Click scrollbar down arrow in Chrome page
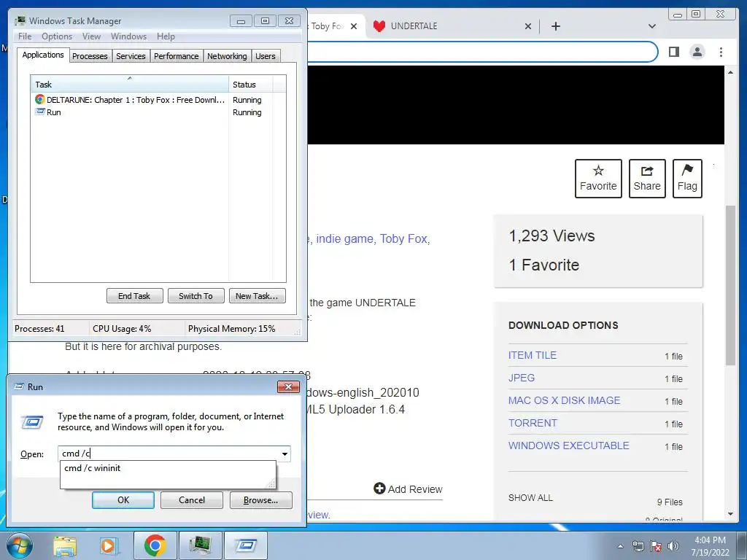This screenshot has width=747, height=560. point(730,514)
